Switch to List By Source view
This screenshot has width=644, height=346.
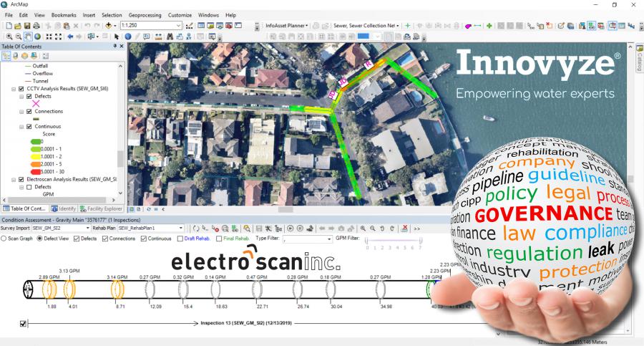click(16, 56)
